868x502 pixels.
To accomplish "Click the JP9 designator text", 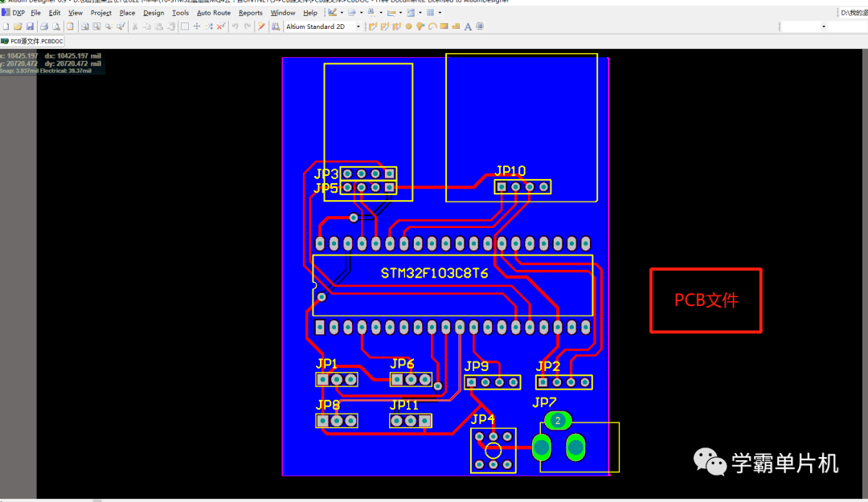I will tap(477, 366).
